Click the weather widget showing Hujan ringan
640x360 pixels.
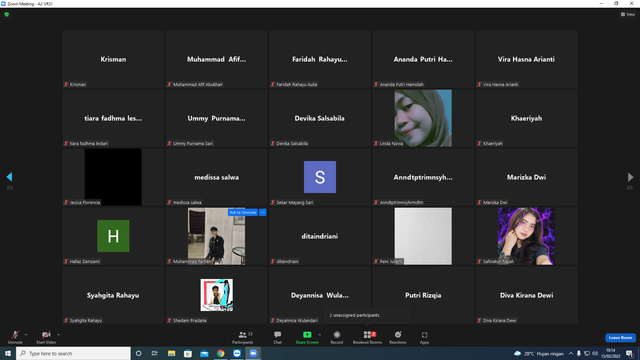point(539,353)
